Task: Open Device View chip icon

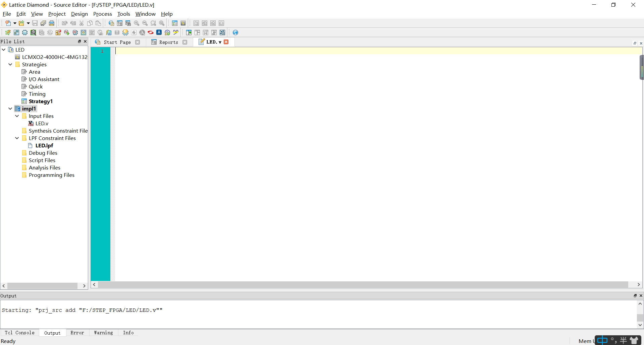Action: pyautogui.click(x=25, y=32)
